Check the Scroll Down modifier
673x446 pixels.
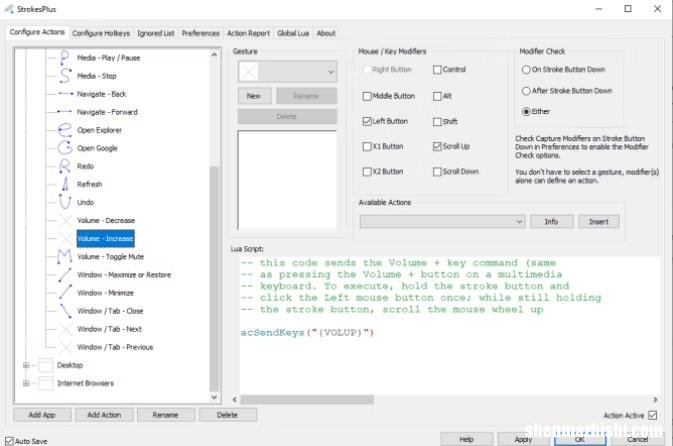(x=437, y=172)
